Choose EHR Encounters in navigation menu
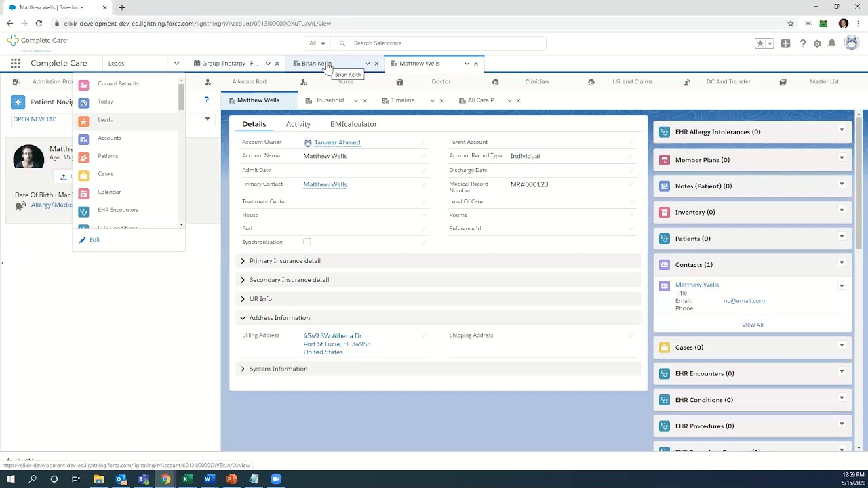868x488 pixels. point(118,210)
